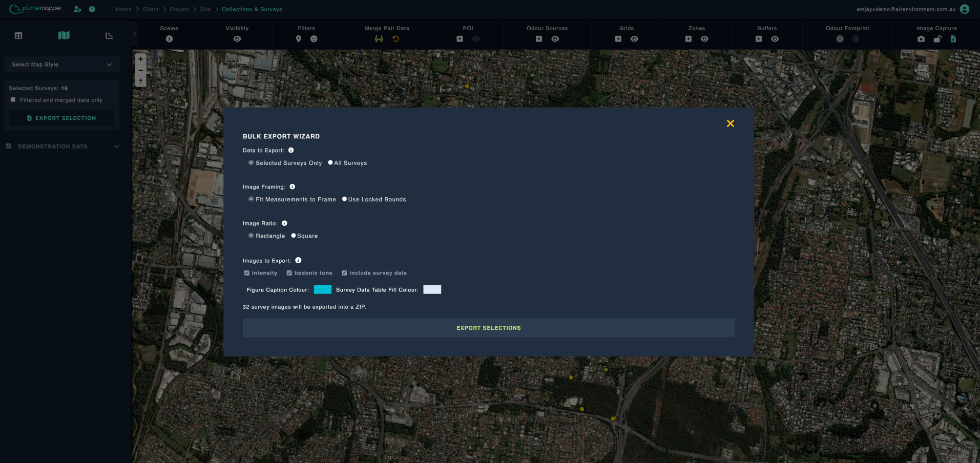The image size is (980, 463).
Task: Add a Grid with the plus icon
Action: click(618, 39)
